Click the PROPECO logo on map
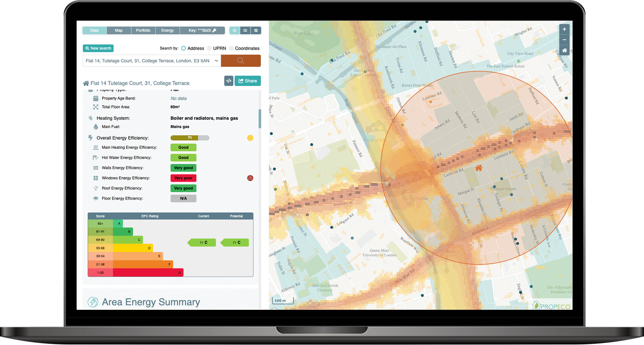644x345 pixels. 552,305
